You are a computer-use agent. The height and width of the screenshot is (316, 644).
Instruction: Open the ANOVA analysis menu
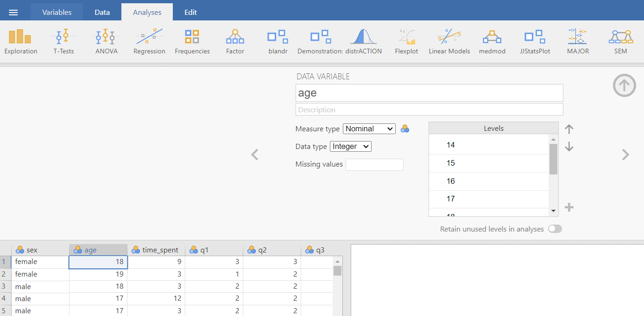[107, 42]
